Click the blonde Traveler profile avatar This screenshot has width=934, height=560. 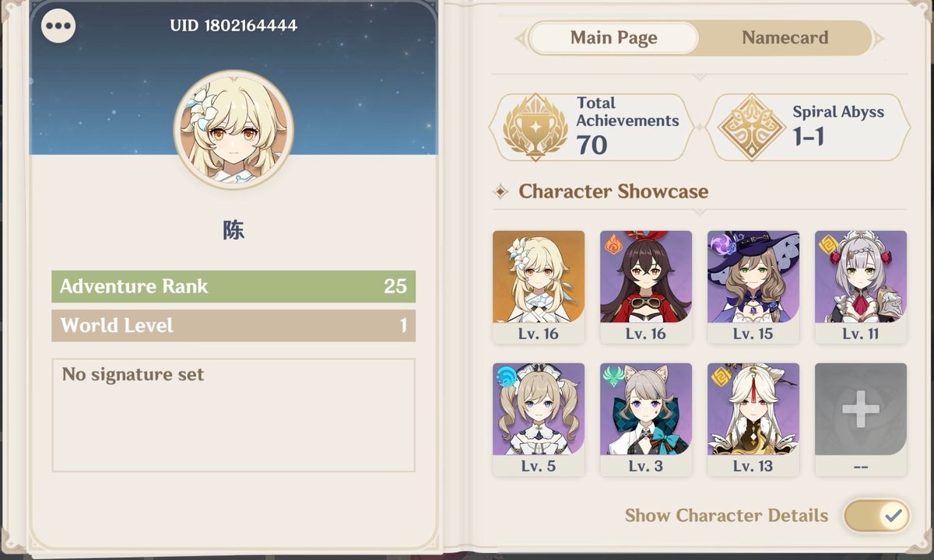point(233,129)
